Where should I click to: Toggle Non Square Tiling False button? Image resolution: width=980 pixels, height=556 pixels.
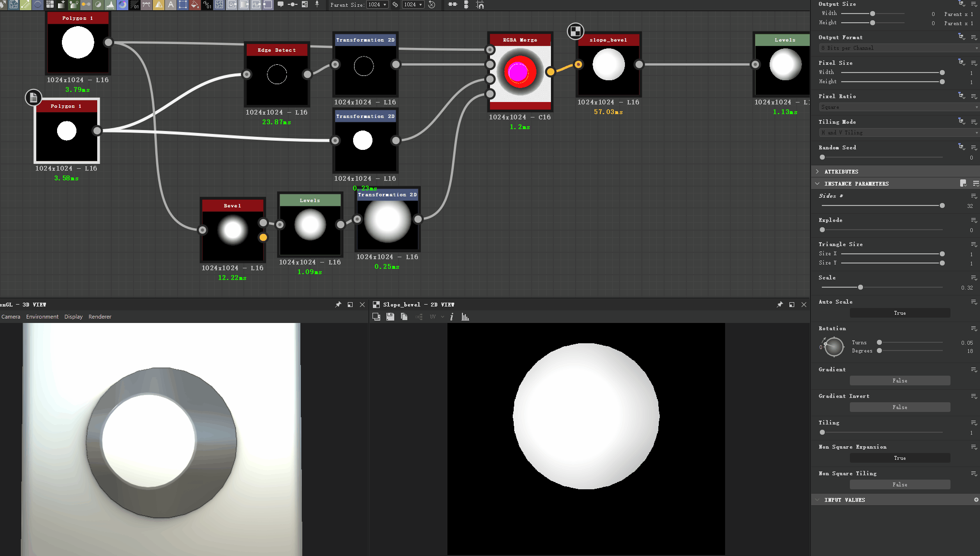click(900, 484)
